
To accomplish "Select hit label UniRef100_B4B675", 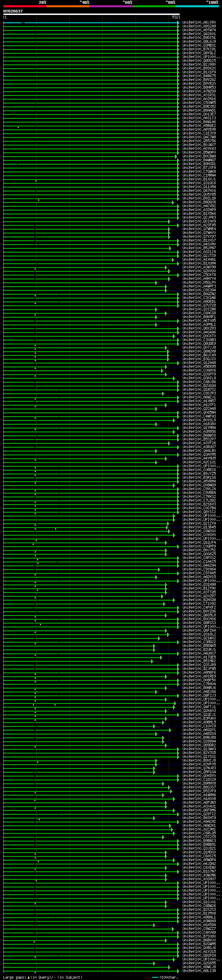I will 199,76.
